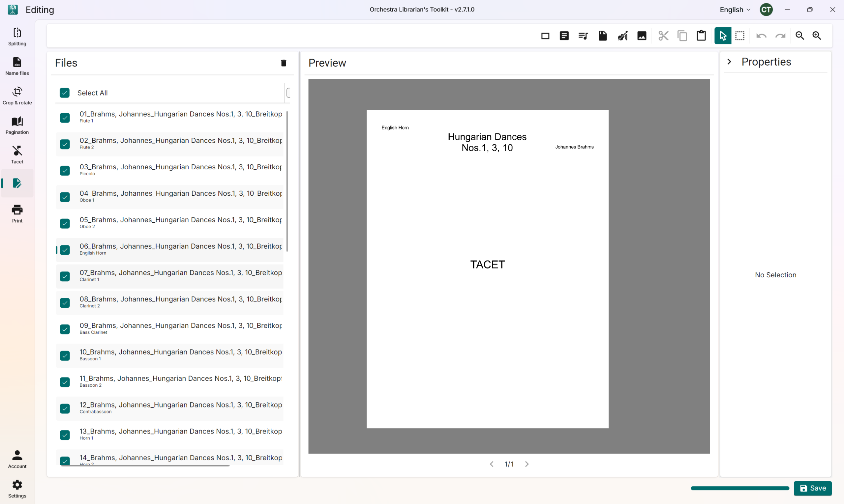Open the app logo in title bar
The height and width of the screenshot is (504, 844).
pyautogui.click(x=13, y=10)
